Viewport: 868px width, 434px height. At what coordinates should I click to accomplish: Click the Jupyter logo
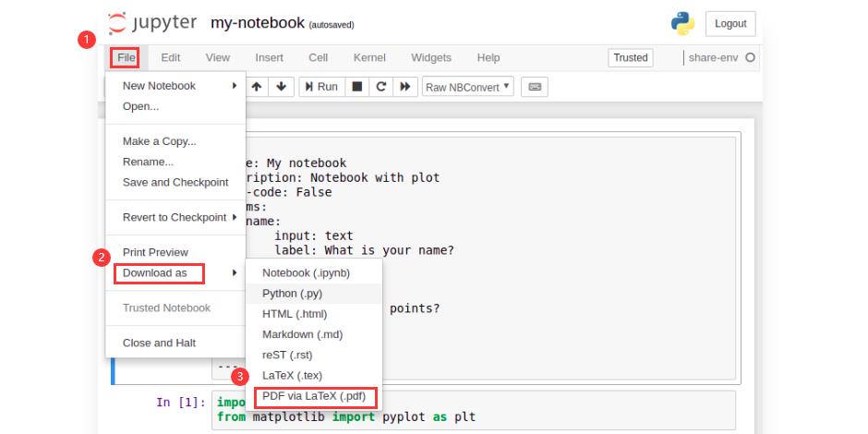(x=152, y=23)
